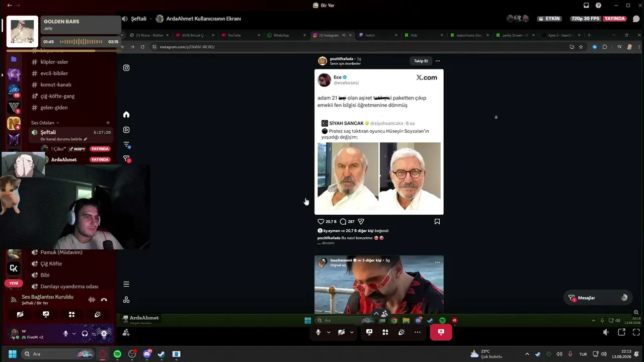Open Steam from the Windows taskbar
Viewport: 644px width, 362px height.
click(161, 354)
